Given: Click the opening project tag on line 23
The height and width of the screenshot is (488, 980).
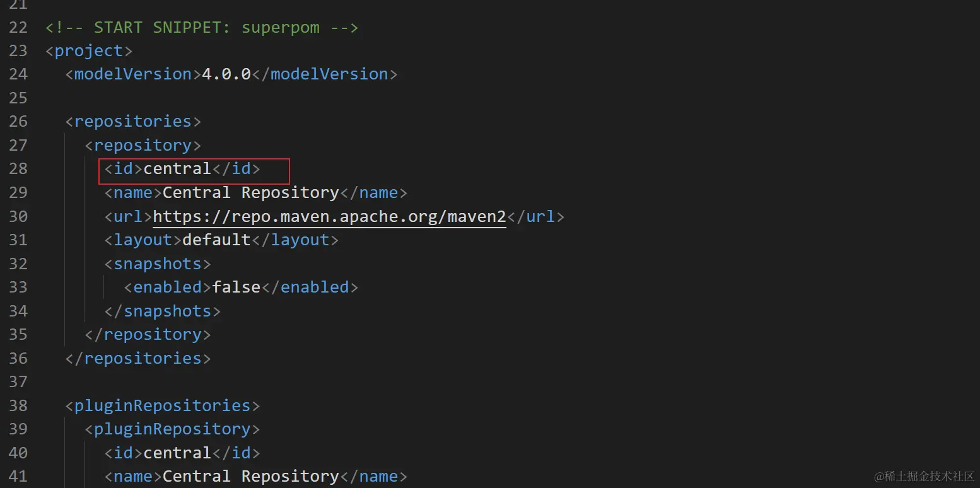Looking at the screenshot, I should 89,50.
